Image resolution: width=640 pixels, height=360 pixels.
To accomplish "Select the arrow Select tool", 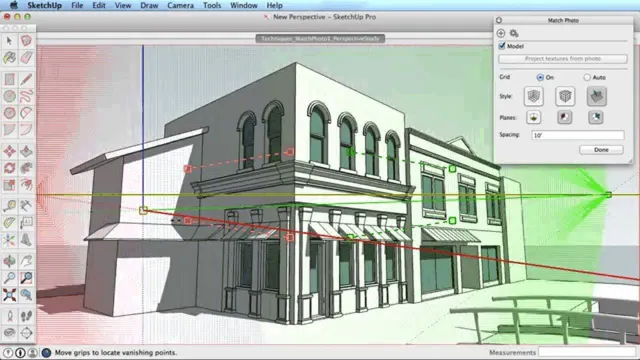I will pyautogui.click(x=9, y=40).
